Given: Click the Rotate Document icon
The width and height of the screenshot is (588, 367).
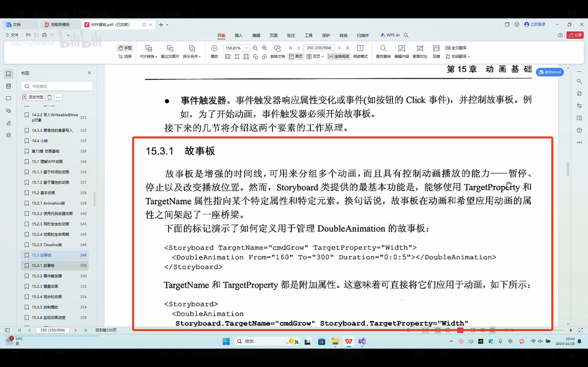Looking at the screenshot, I should pos(277,48).
